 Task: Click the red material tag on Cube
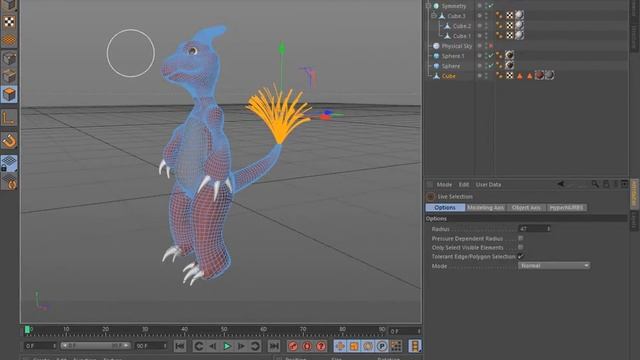tap(539, 75)
